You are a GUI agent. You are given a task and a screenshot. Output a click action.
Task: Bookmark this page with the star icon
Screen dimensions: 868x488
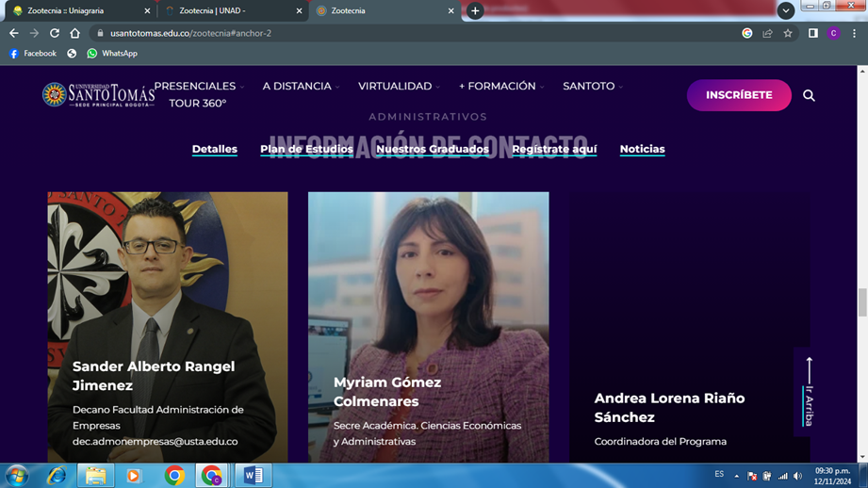[788, 33]
